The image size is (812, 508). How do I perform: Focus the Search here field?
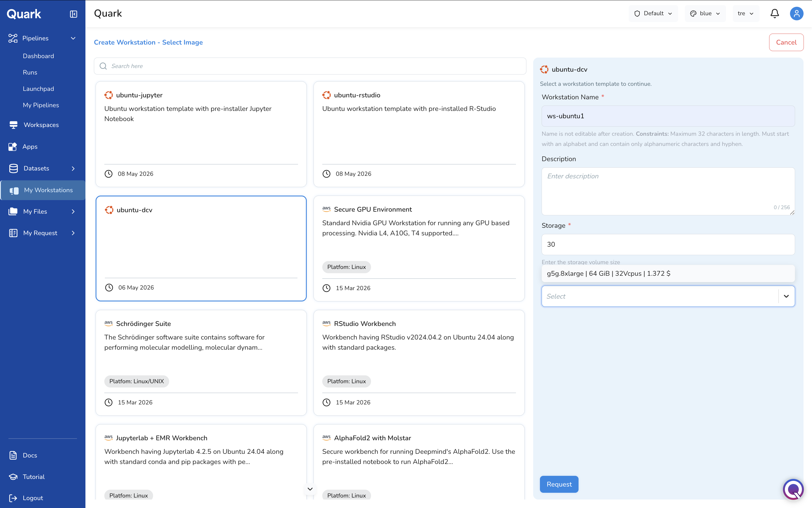[310, 66]
